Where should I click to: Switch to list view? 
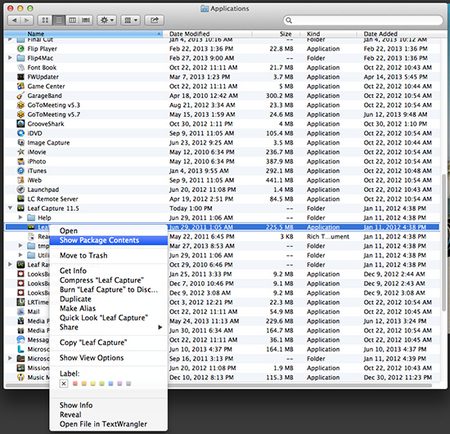tap(59, 20)
